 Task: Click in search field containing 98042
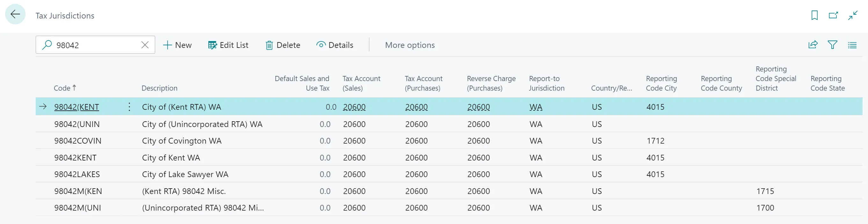[x=95, y=45]
